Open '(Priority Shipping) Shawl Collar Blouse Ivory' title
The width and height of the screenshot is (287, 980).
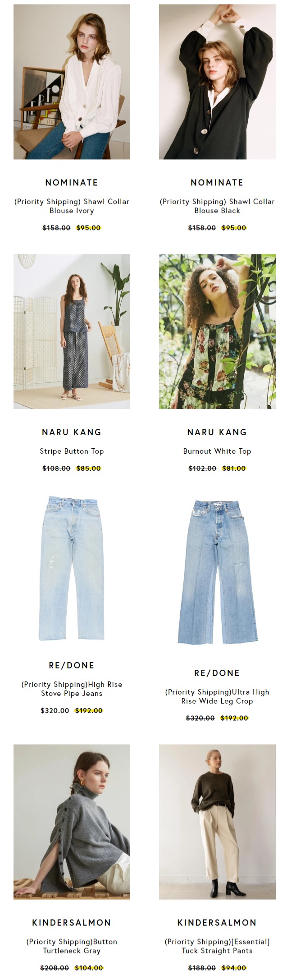point(72,206)
